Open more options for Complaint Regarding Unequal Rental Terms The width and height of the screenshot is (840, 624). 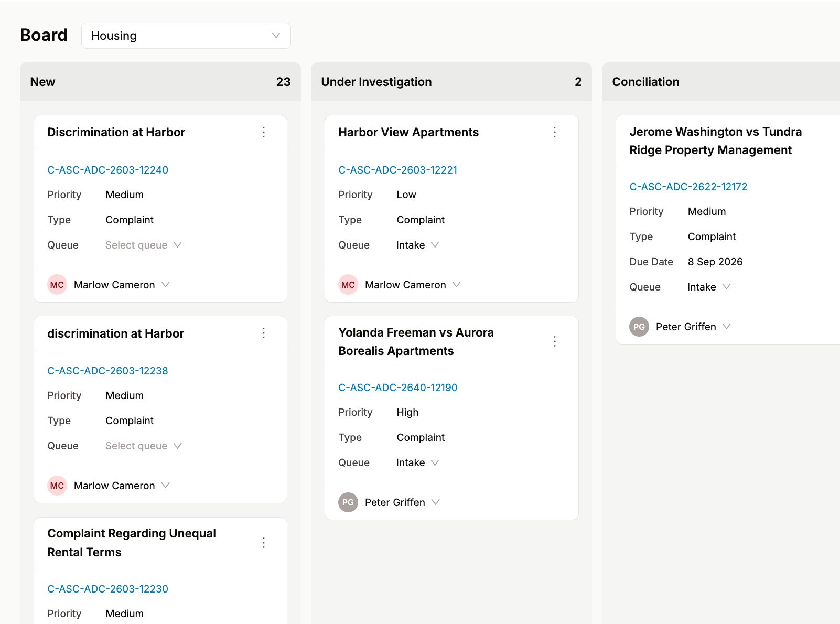coord(264,543)
